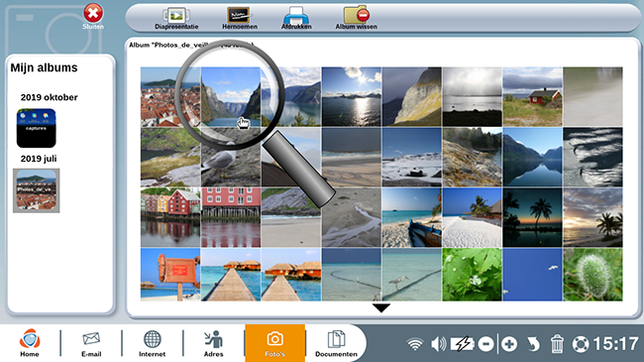
Task: Click the battery charging icon
Action: (463, 344)
